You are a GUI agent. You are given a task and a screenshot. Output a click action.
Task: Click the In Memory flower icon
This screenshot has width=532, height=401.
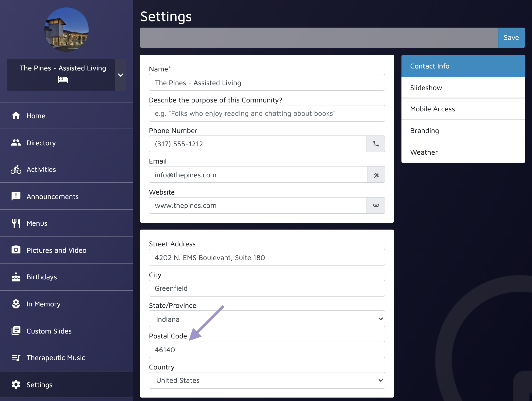pos(16,304)
